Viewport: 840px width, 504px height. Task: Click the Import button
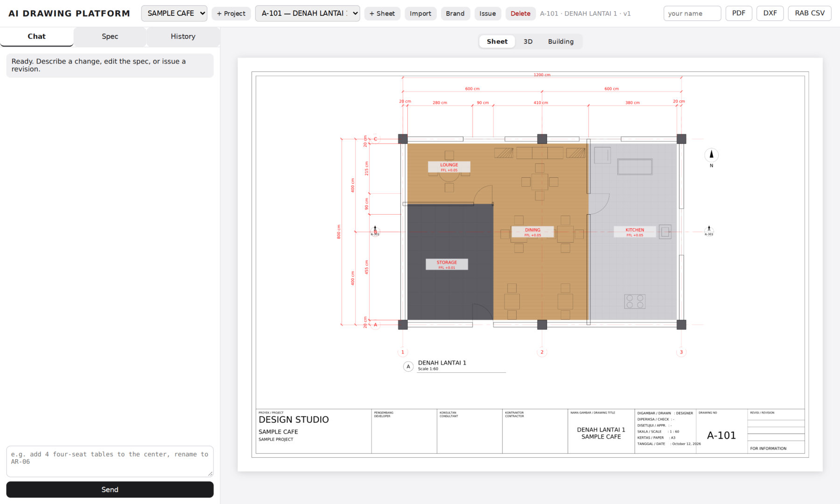click(x=420, y=14)
